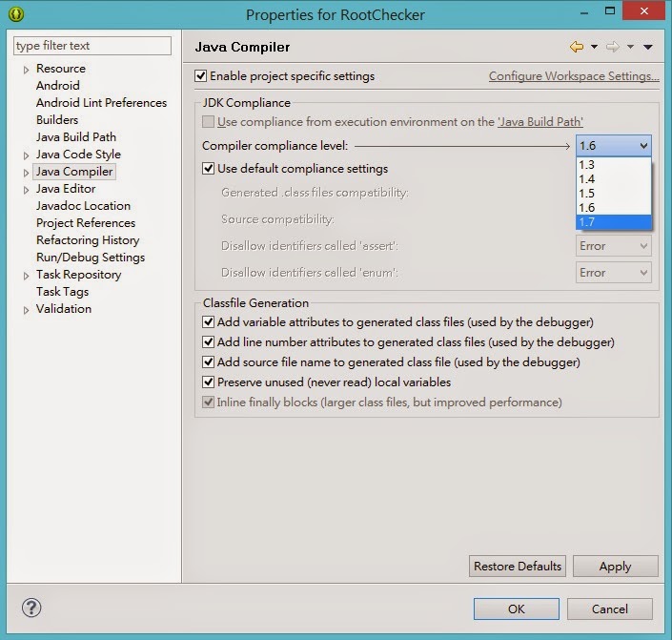Close the Properties dialog with X
672x640 pixels.
(643, 10)
